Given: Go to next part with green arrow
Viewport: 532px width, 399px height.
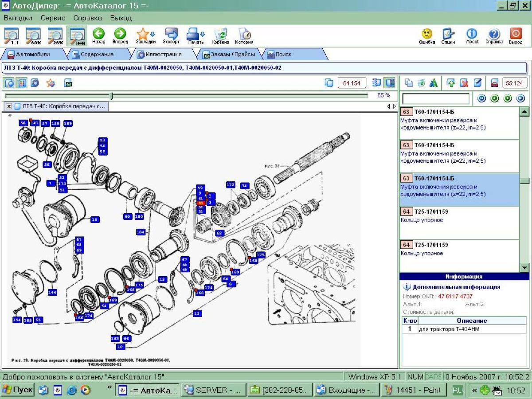Looking at the screenshot, I should (508, 98).
